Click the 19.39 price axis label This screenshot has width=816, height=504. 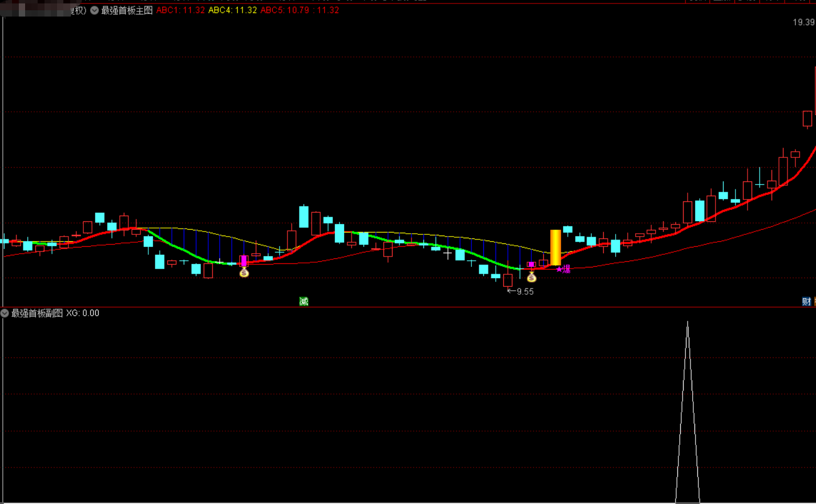(803, 22)
